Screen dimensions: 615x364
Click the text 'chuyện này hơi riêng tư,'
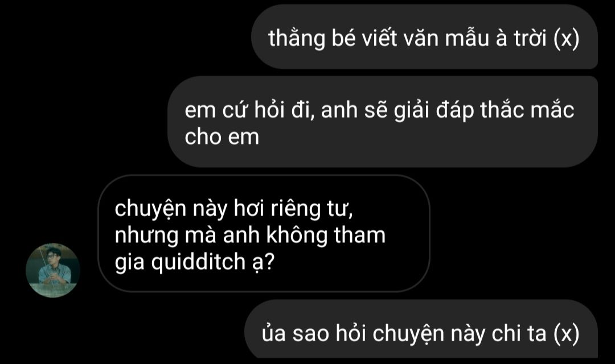coord(234,209)
